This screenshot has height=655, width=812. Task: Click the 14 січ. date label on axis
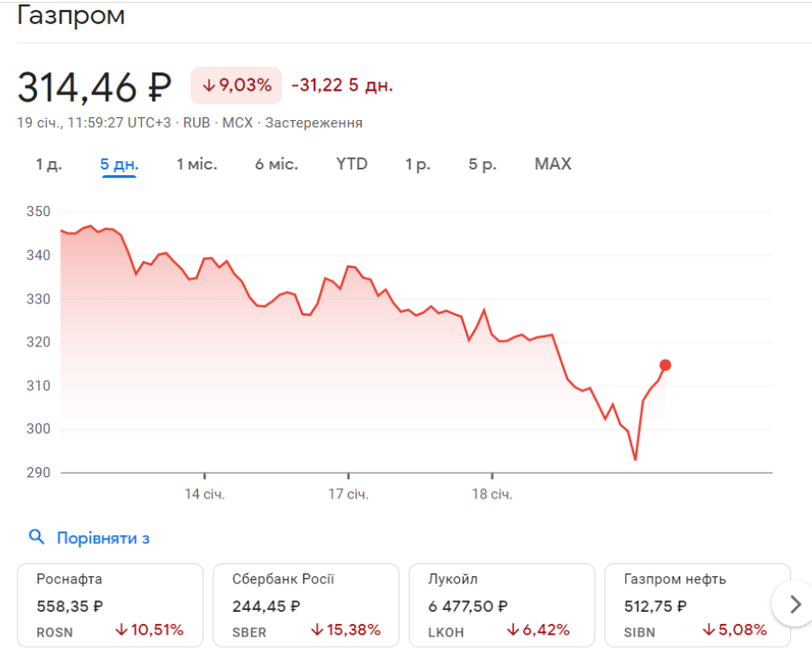point(204,495)
